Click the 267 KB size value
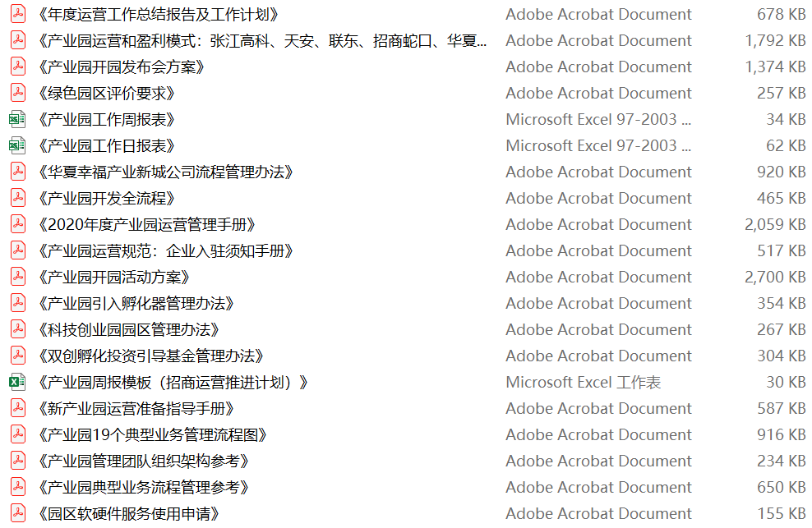Viewport: 812px width, 528px height. (x=781, y=330)
